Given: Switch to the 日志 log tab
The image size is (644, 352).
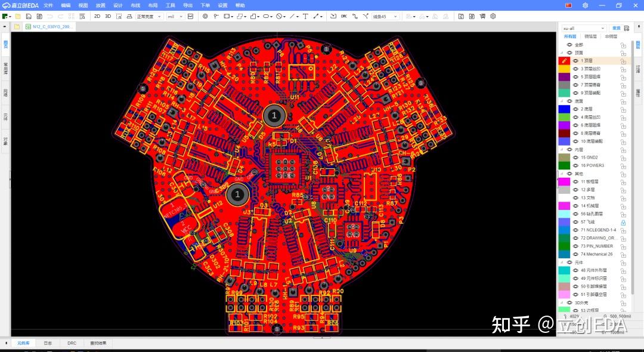Looking at the screenshot, I should pyautogui.click(x=48, y=343).
